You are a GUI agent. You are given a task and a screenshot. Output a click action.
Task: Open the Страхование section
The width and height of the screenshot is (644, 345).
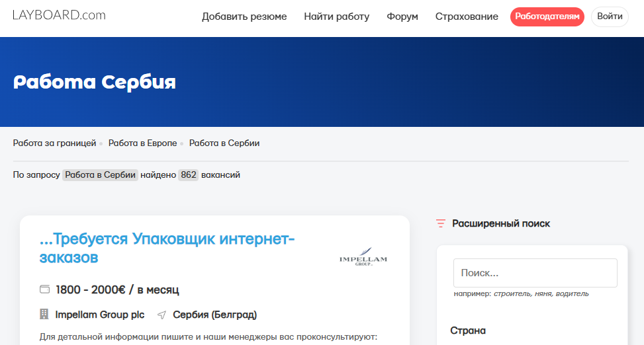tap(467, 17)
